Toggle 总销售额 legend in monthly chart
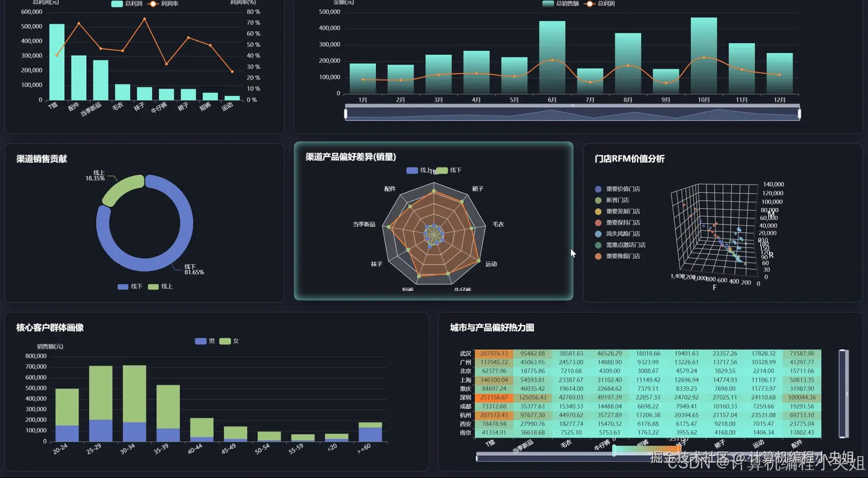The image size is (868, 478). pyautogui.click(x=561, y=3)
